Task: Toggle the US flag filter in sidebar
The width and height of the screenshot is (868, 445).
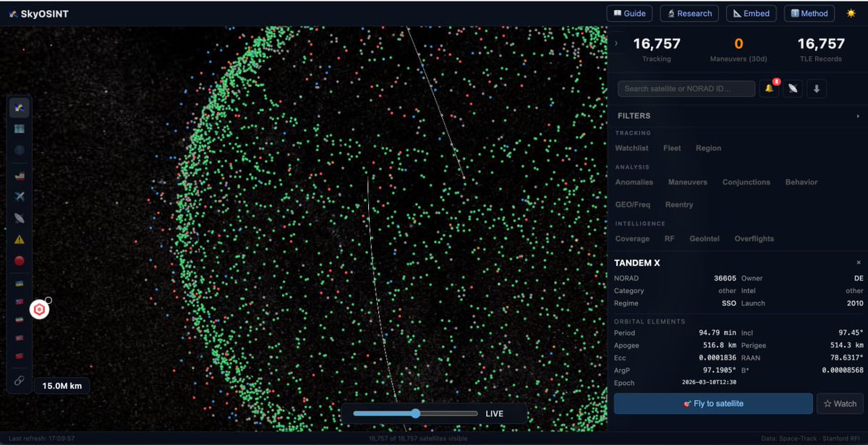Action: tap(20, 301)
